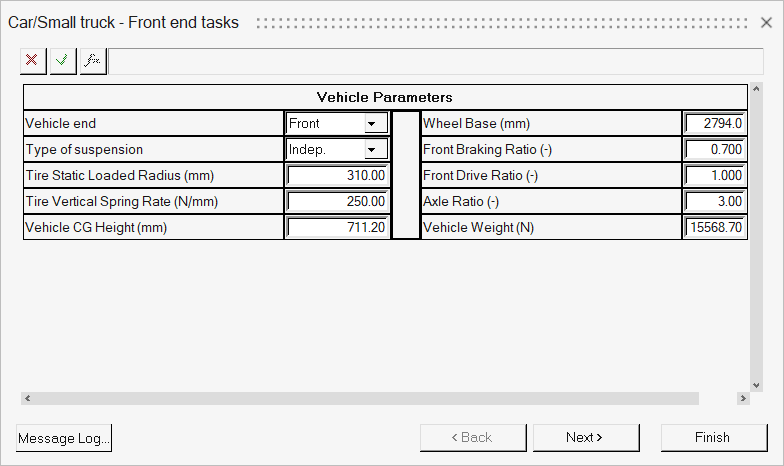The image size is (784, 466).
Task: Click the Next button
Action: tap(585, 438)
